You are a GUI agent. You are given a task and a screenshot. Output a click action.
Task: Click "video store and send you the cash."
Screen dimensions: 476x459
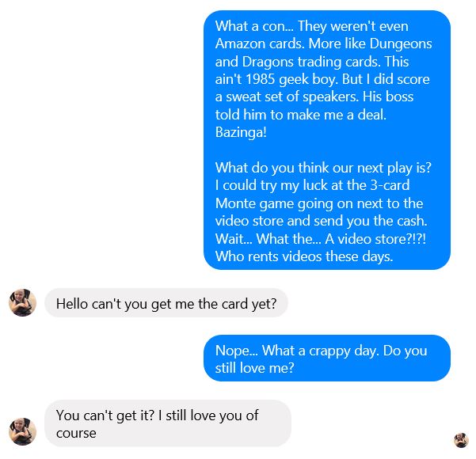click(x=322, y=221)
